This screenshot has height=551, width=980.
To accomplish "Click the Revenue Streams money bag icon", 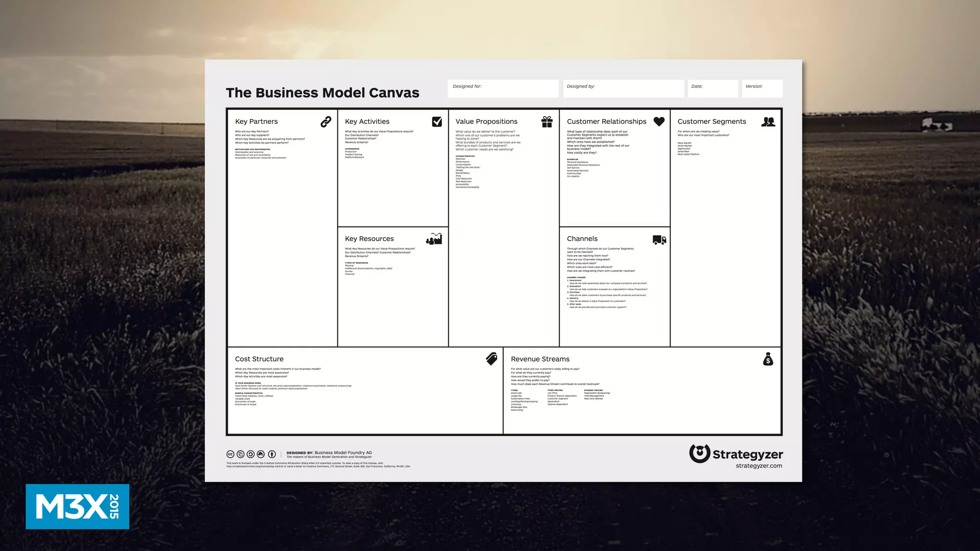I will coord(768,359).
